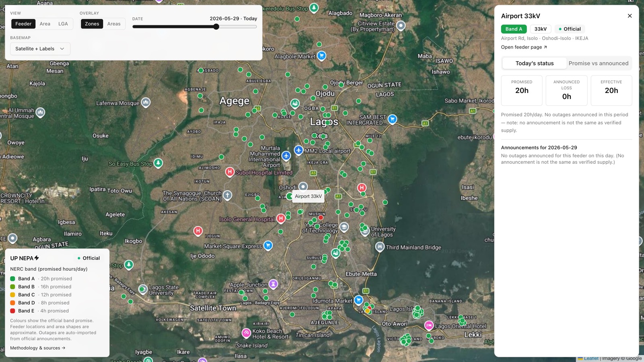Screen dimensions: 644x362
Task: Click the UP NEPA logo in legend
Action: pos(25,258)
